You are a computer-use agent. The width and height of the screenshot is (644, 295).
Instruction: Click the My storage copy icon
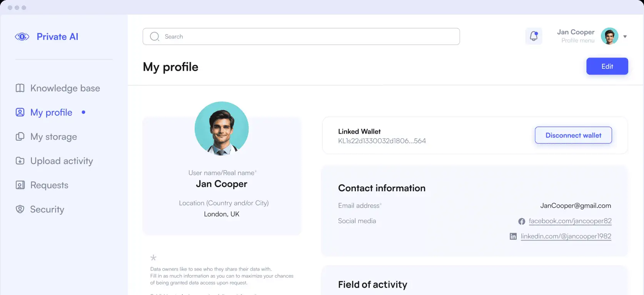point(20,137)
